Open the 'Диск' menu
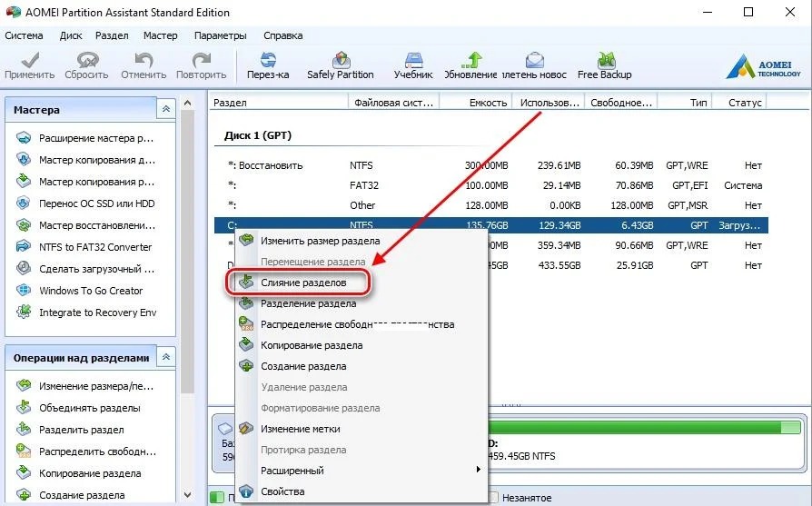812x506 pixels. coord(71,35)
